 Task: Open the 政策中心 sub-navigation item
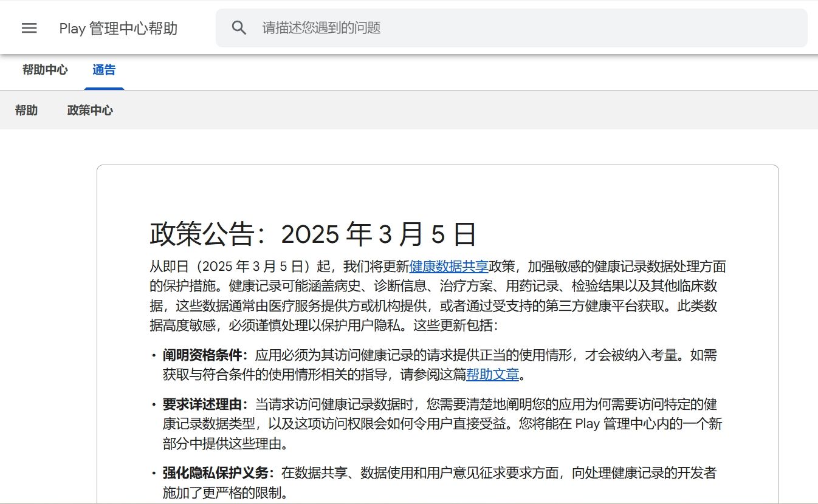[90, 111]
